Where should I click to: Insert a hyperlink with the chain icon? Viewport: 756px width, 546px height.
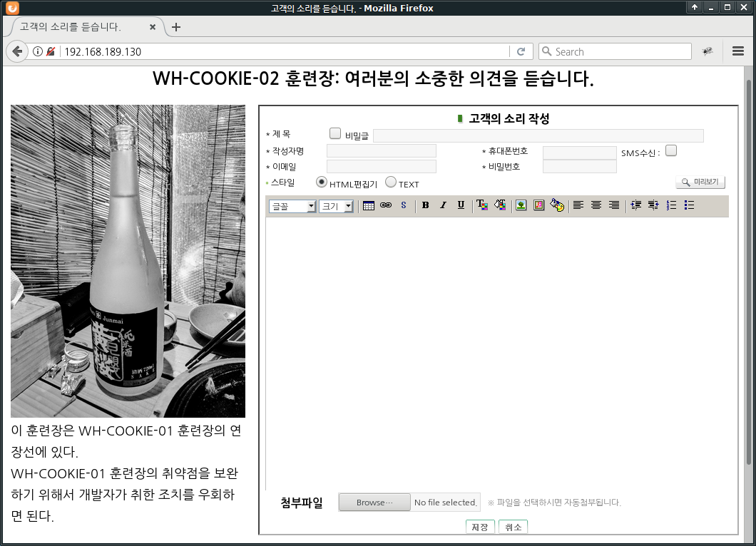click(x=386, y=205)
